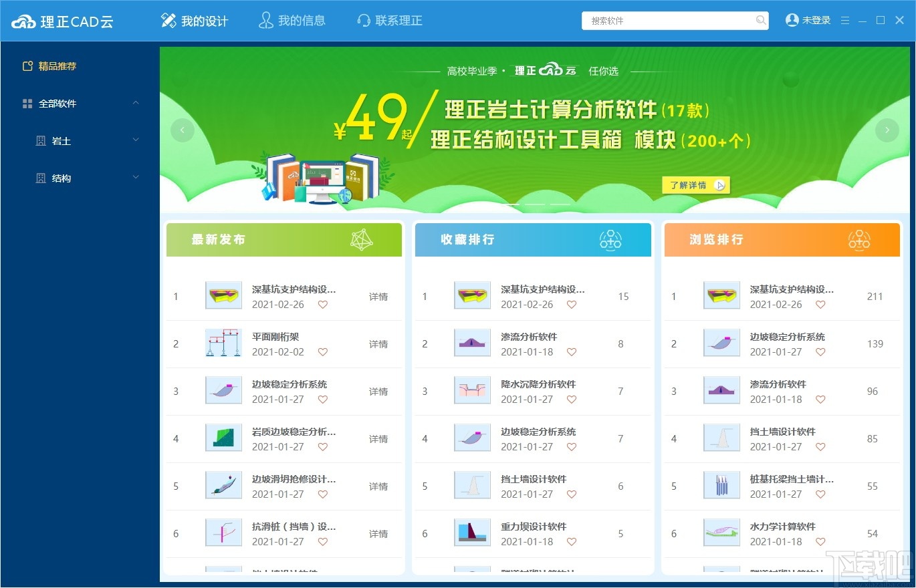Click the network icon in 最新发布 header
The width and height of the screenshot is (916, 588).
(362, 239)
